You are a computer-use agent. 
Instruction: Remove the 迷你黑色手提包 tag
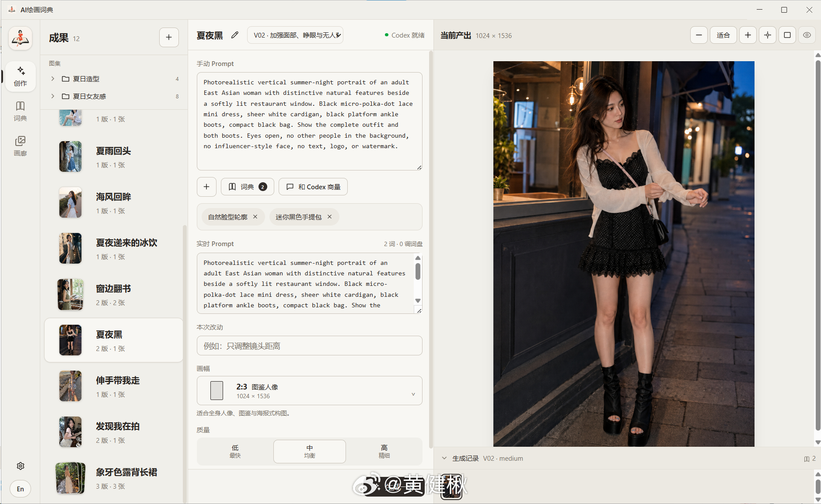point(330,217)
